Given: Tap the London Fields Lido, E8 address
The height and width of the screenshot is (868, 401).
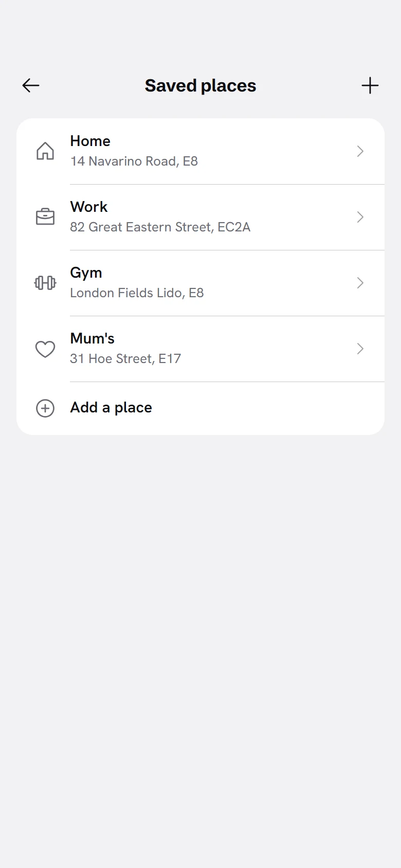Looking at the screenshot, I should [x=137, y=293].
